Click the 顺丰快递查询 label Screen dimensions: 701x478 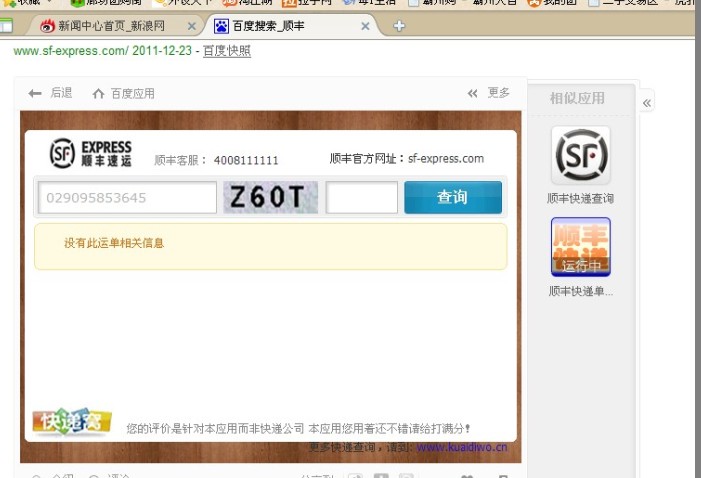pos(580,199)
